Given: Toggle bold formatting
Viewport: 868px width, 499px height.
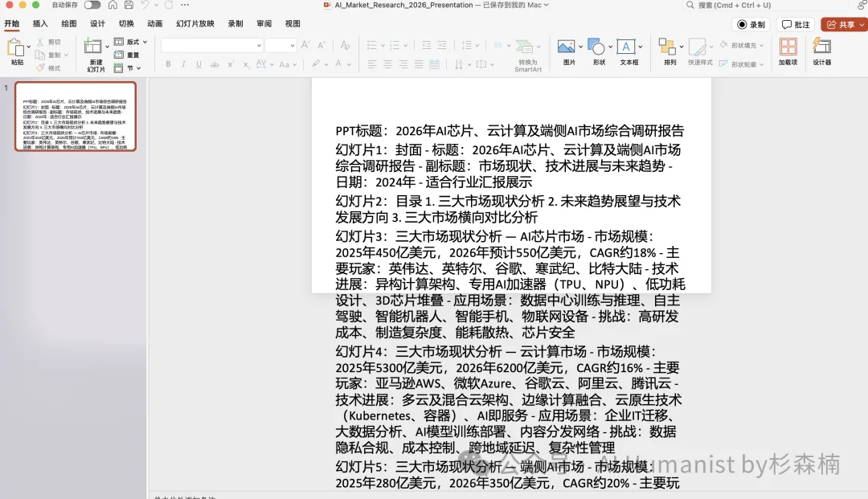Looking at the screenshot, I should coord(168,63).
